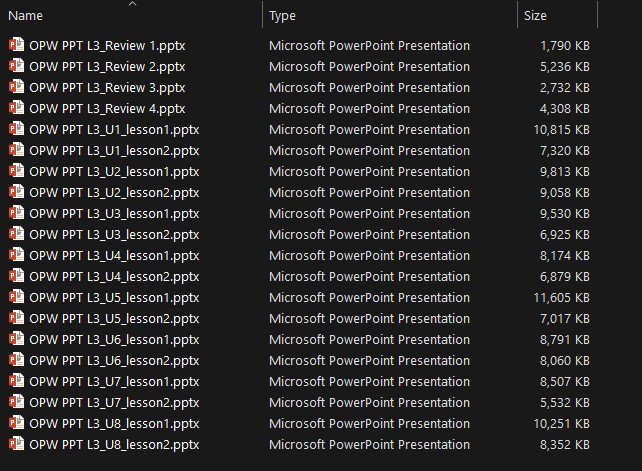Select file name OPW PPT L3_U1_lesson2.pptx
The height and width of the screenshot is (471, 642).
114,150
